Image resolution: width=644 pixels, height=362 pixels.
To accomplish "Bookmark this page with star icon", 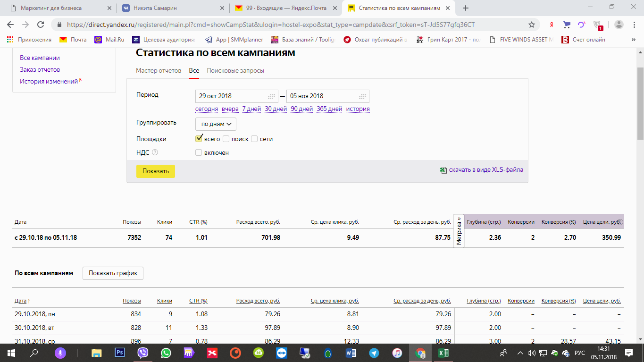I will [532, 25].
